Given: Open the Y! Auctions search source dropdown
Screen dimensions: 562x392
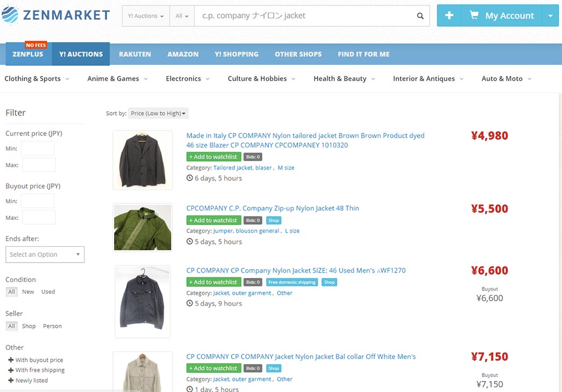Looking at the screenshot, I should pos(145,16).
